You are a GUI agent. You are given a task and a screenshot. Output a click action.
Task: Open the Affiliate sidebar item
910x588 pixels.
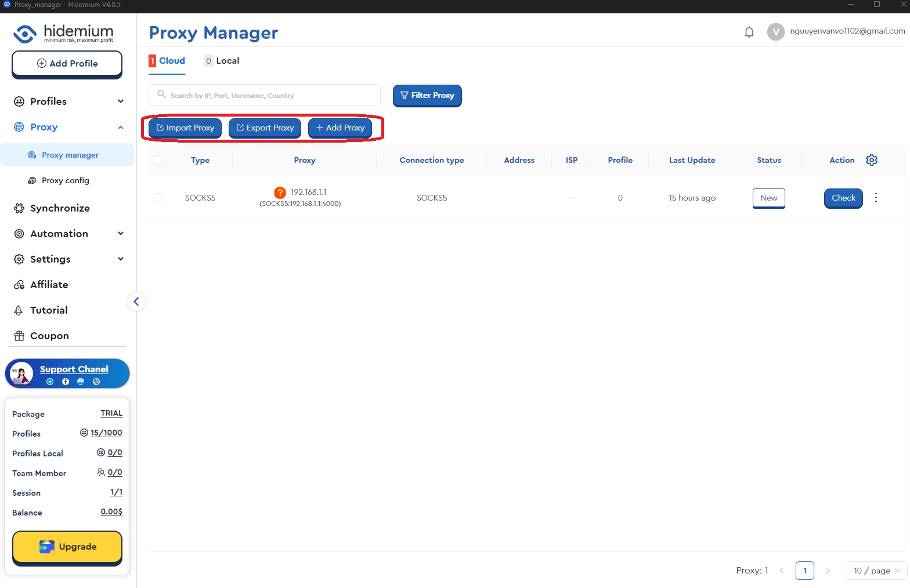[49, 285]
